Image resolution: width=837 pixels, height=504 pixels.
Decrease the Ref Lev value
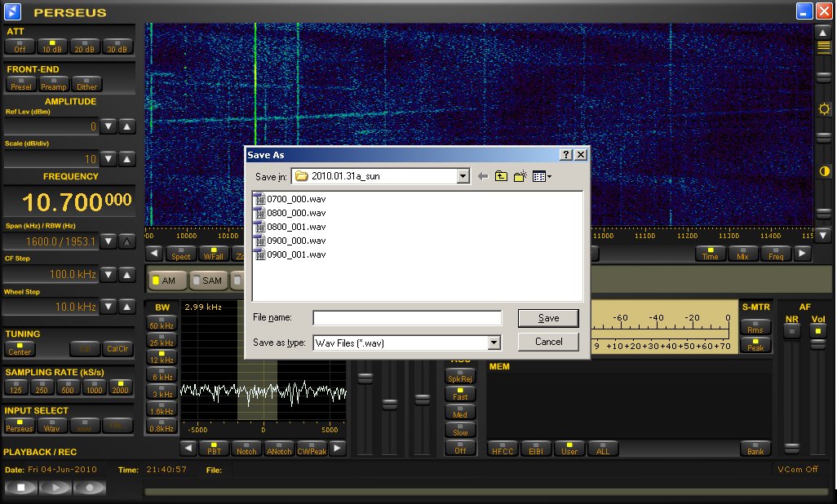[108, 126]
